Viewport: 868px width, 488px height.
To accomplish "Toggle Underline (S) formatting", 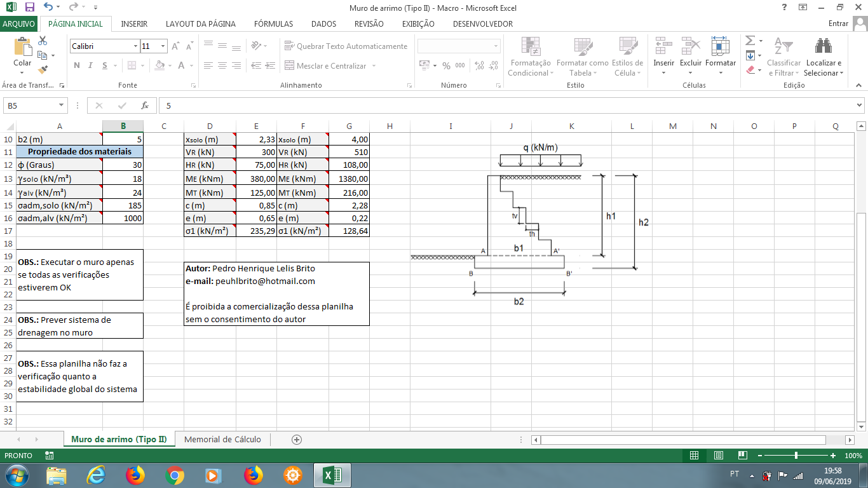I will [x=105, y=65].
